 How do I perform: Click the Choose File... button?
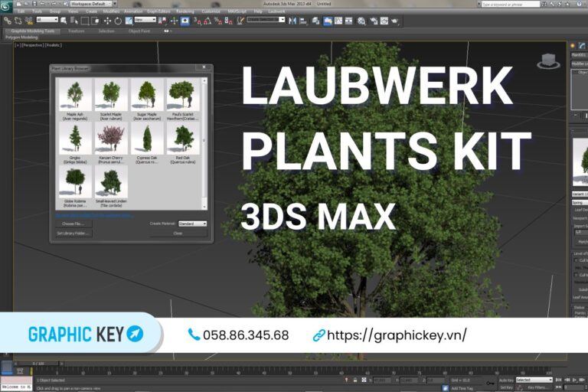pos(73,224)
